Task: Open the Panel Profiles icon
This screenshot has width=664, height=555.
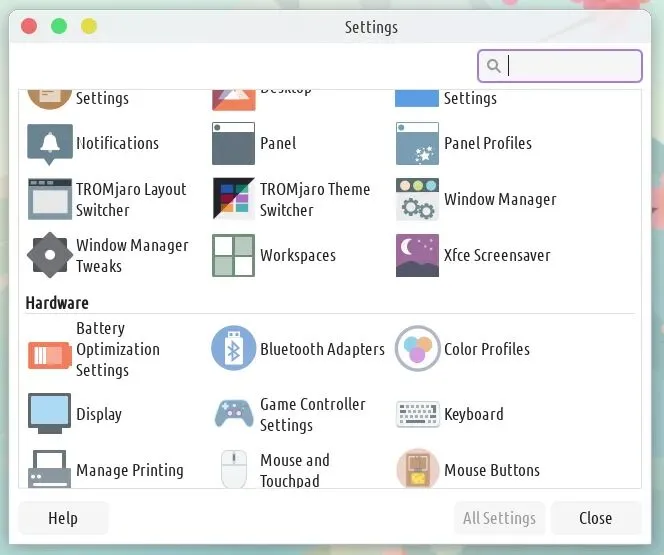Action: pos(417,144)
